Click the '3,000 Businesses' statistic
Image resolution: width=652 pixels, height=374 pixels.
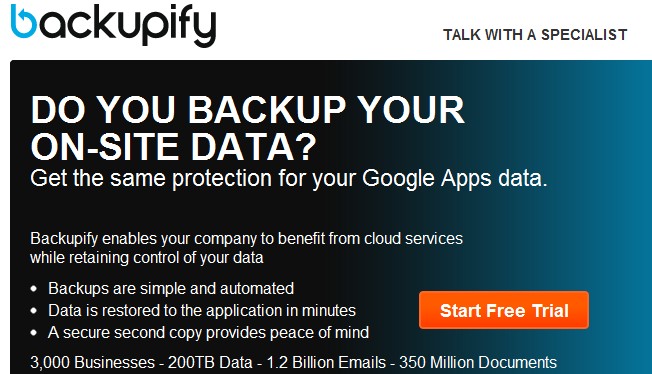pyautogui.click(x=93, y=362)
